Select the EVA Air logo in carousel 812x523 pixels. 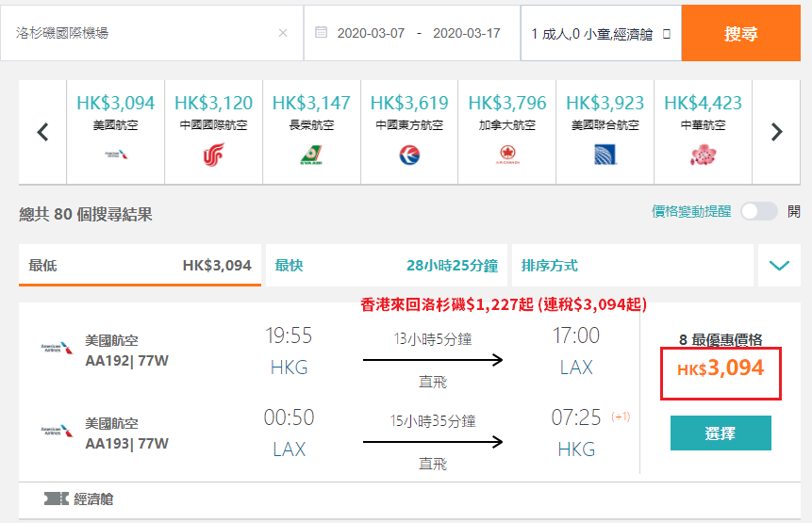[x=311, y=155]
